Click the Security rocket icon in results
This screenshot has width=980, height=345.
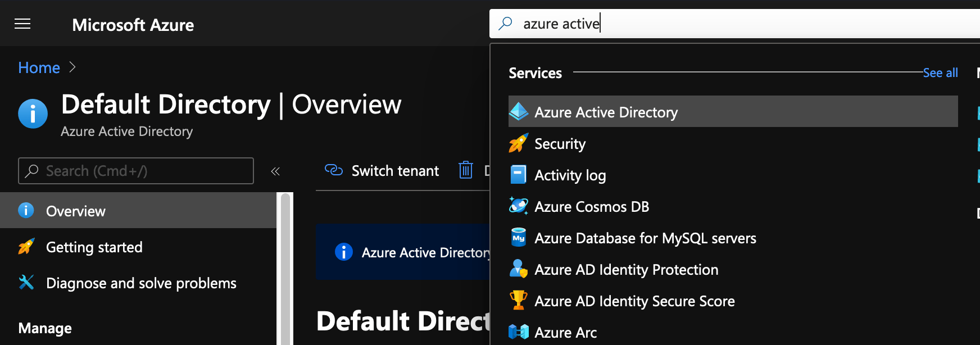518,143
